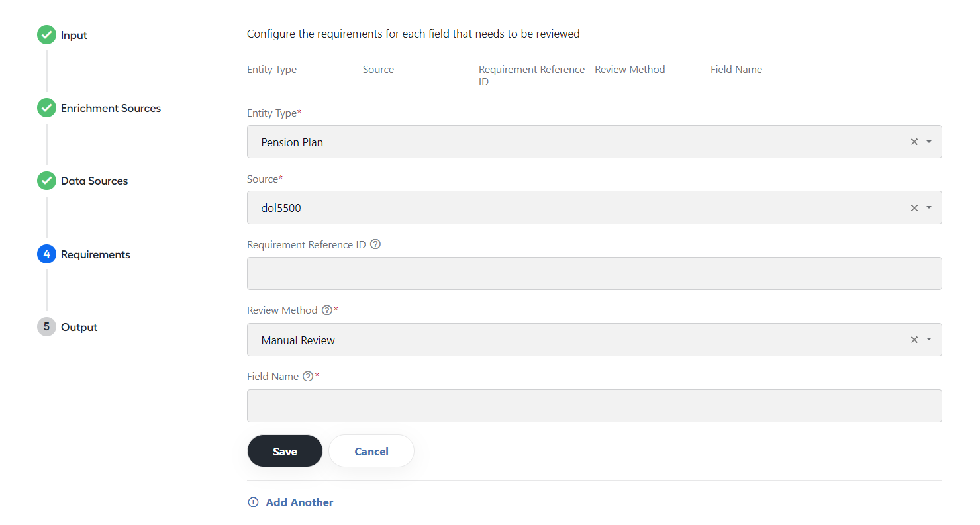Expand the Entity Type dropdown arrow
The height and width of the screenshot is (525, 980).
pos(929,142)
